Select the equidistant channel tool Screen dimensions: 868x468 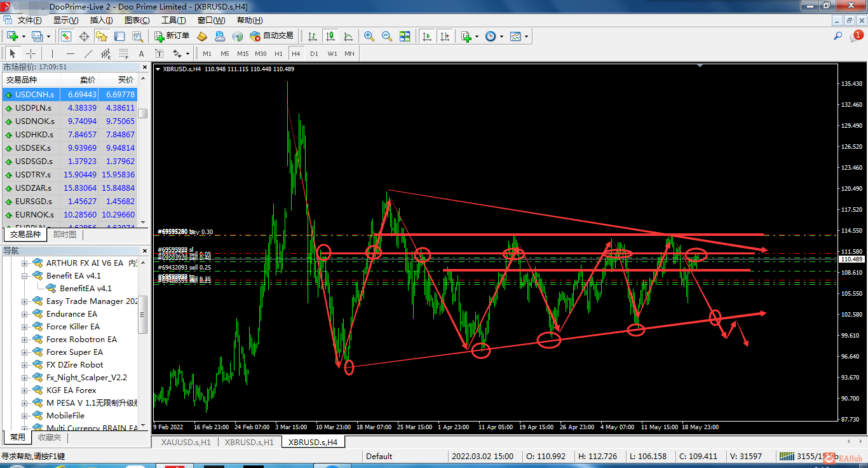coord(106,53)
